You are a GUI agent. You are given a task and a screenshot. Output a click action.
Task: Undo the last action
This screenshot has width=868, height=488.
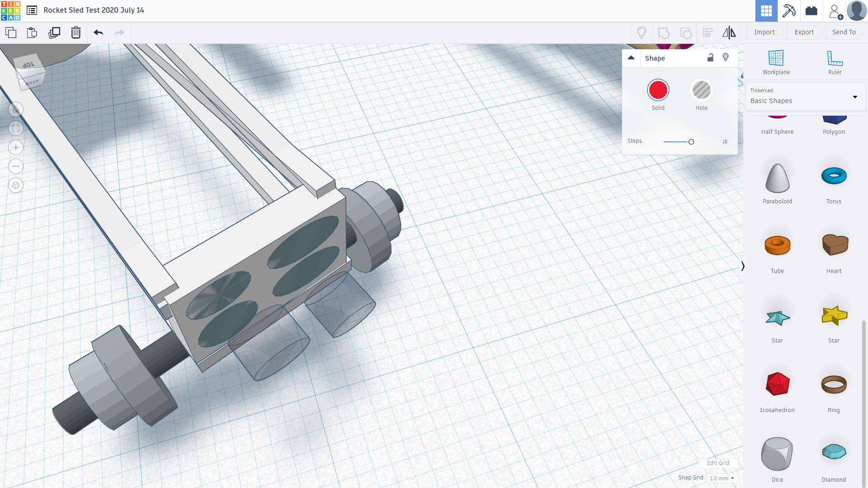point(98,33)
